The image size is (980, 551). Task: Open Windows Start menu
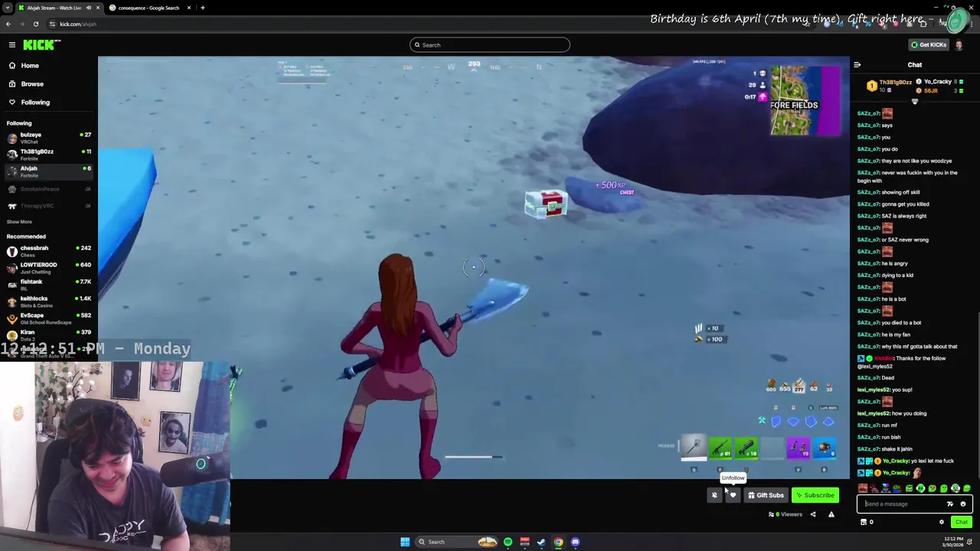[x=405, y=543]
